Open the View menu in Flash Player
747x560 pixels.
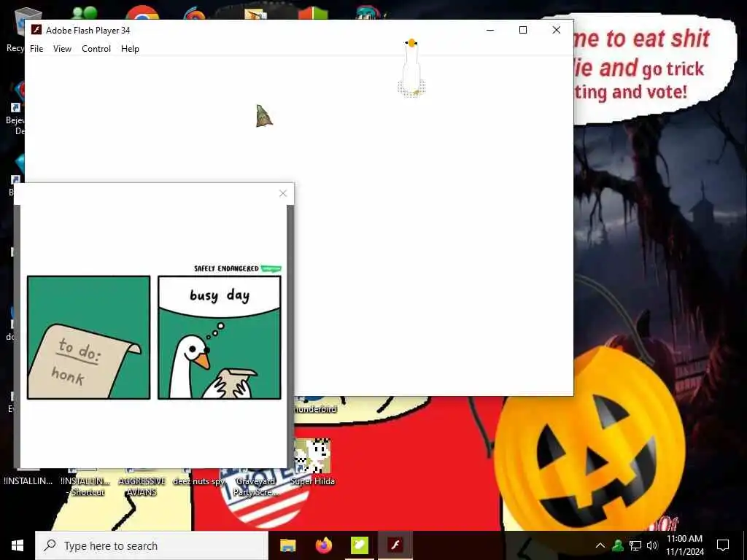(x=63, y=49)
